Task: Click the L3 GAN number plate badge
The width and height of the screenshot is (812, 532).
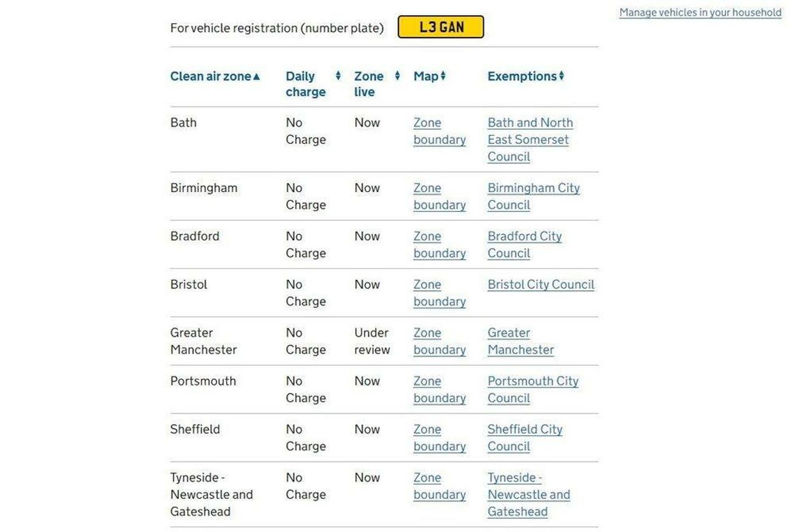Action: pyautogui.click(x=441, y=27)
